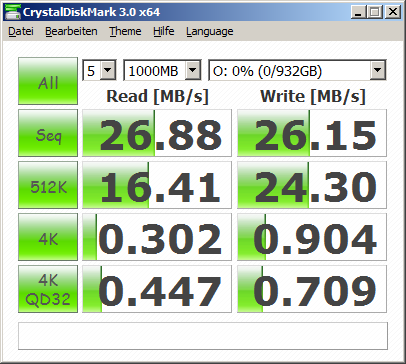Image resolution: width=406 pixels, height=364 pixels.
Task: Click the Write [MB/s] column header
Action: pos(313,97)
